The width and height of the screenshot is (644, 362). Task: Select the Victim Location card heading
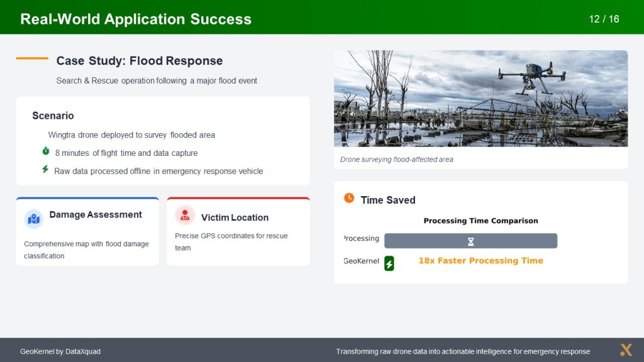click(x=235, y=217)
